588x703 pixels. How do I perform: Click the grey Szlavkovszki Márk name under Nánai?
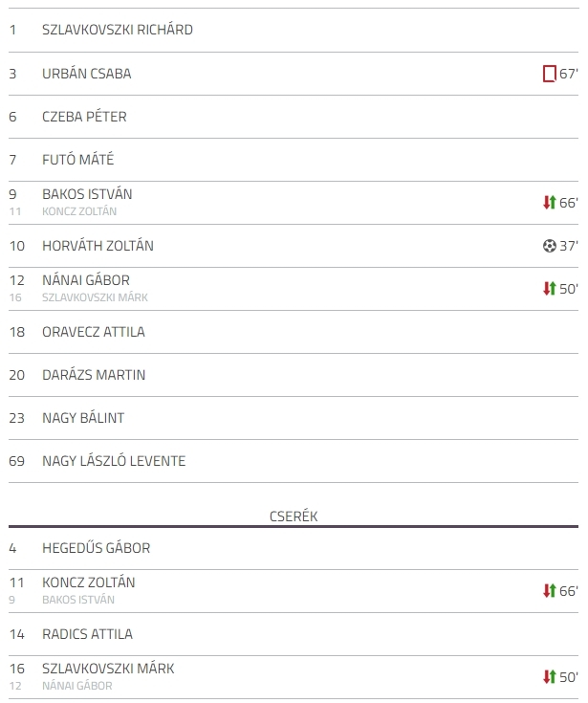95,297
